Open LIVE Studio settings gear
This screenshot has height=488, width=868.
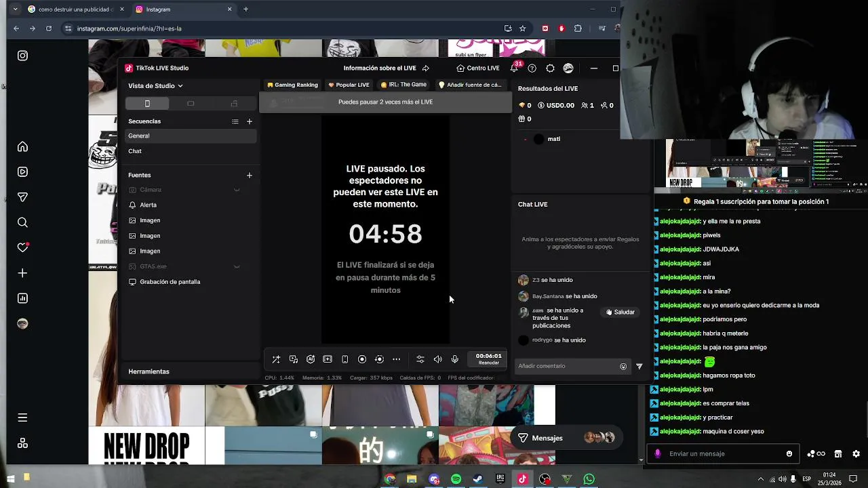click(550, 68)
